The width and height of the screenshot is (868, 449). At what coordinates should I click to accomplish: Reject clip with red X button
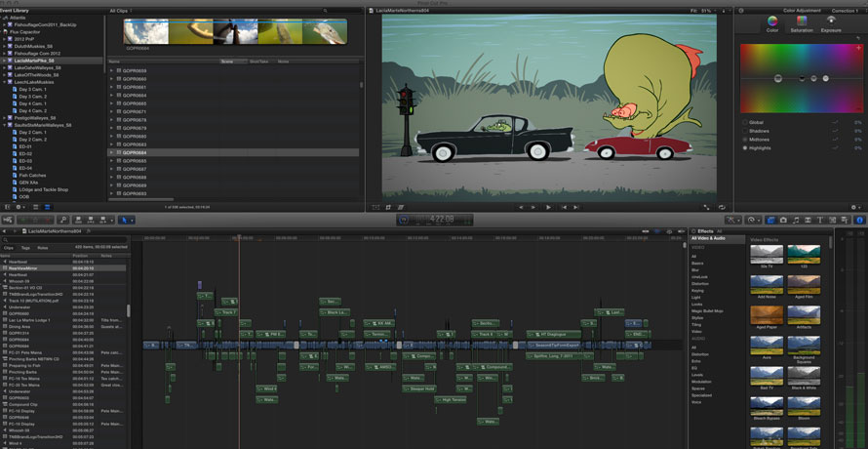pos(48,220)
